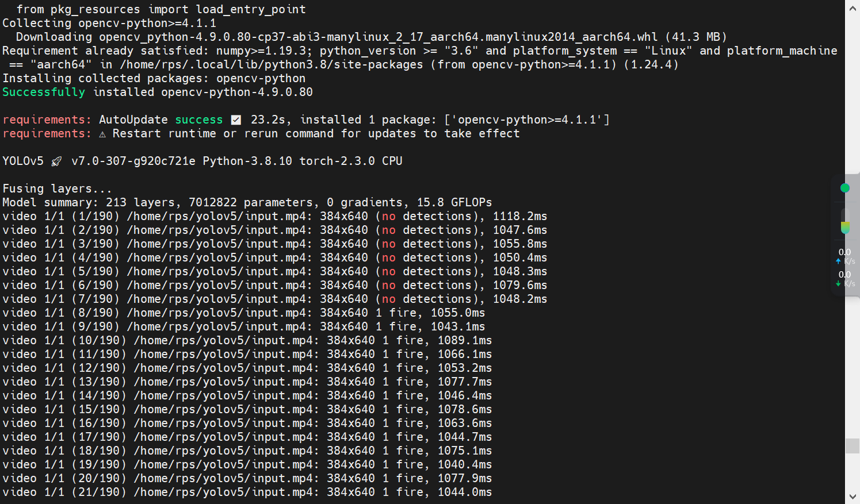
Task: Click the red 'requirements:' label before AutoUpdate
Action: (47, 120)
